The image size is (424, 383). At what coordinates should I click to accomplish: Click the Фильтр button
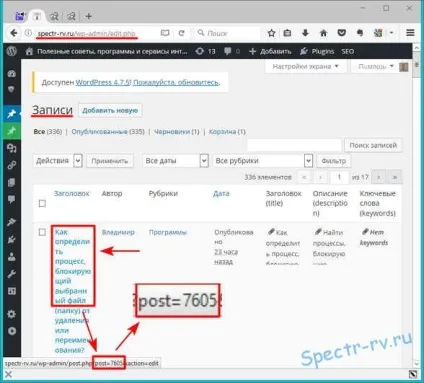pyautogui.click(x=333, y=161)
